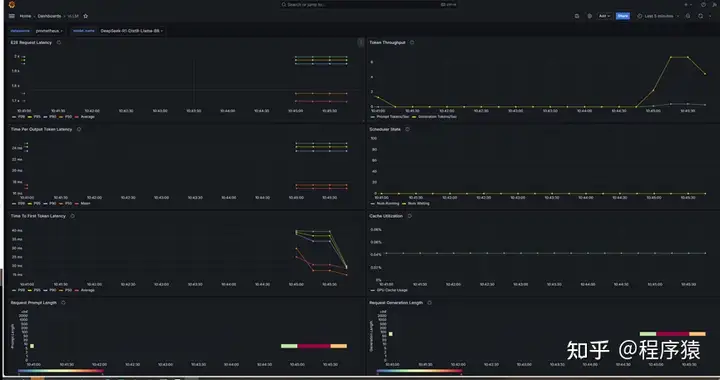Open the info icon beside Time To First Token Latency
720x380 pixels.
click(x=73, y=216)
